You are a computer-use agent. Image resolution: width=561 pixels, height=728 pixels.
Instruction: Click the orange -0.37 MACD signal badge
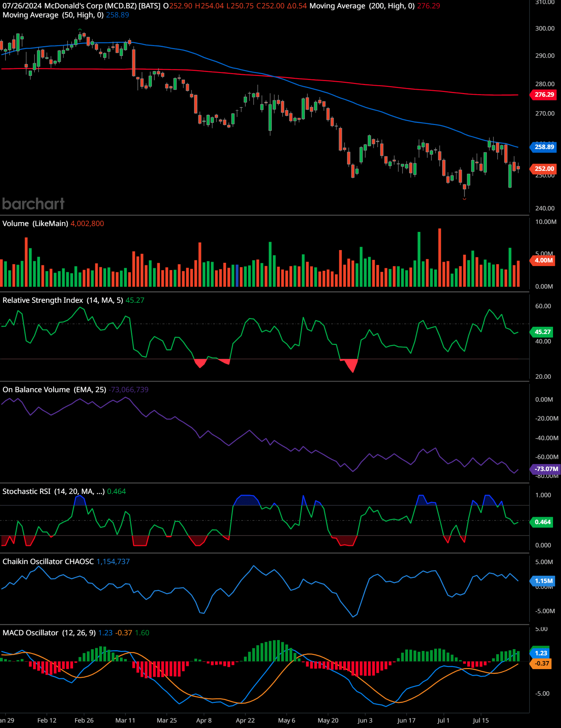(541, 663)
